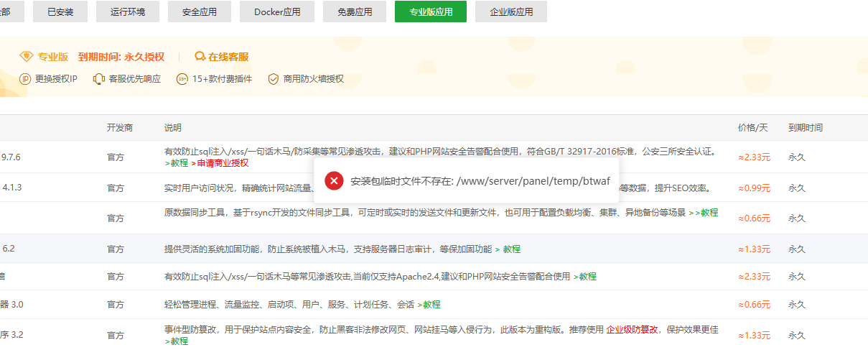Click price ≈1.33元 in the 6.2 row

point(754,249)
